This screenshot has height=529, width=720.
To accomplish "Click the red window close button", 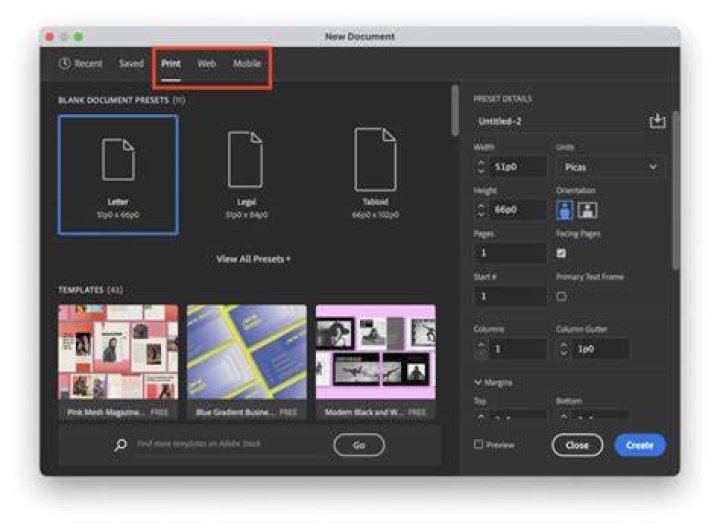I will click(50, 36).
